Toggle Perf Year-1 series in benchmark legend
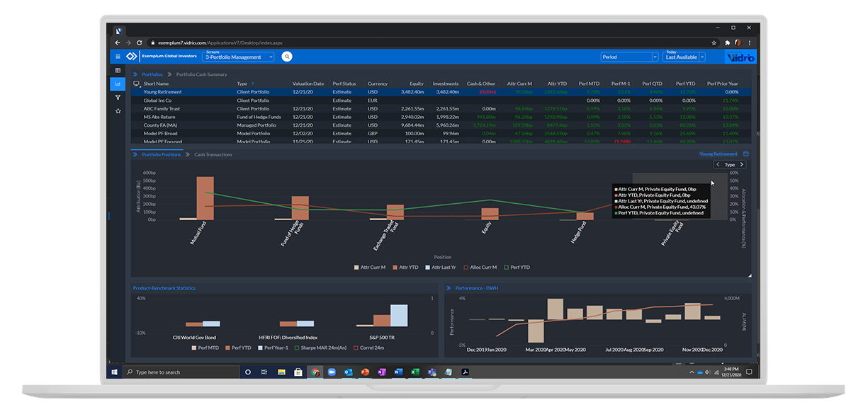Viewport: 868px width, 407px height. pos(274,348)
